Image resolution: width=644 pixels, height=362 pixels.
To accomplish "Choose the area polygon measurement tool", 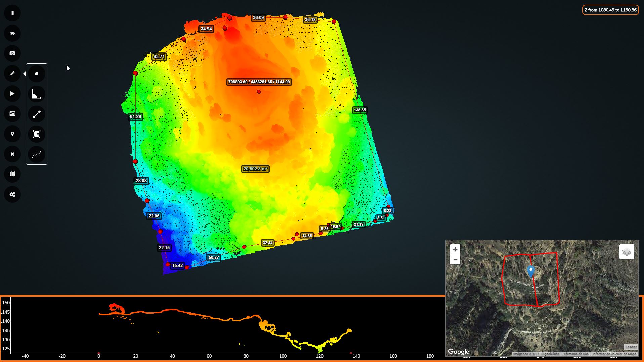I will click(x=37, y=134).
